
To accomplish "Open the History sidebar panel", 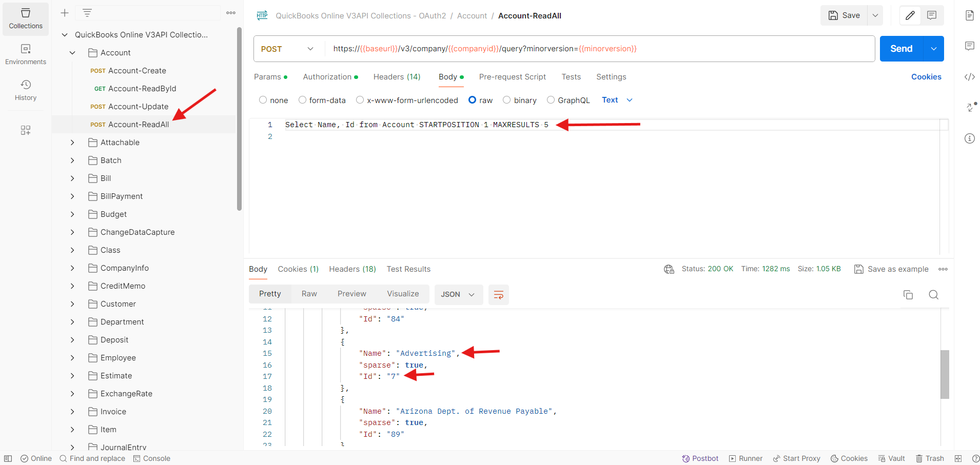I will point(26,91).
